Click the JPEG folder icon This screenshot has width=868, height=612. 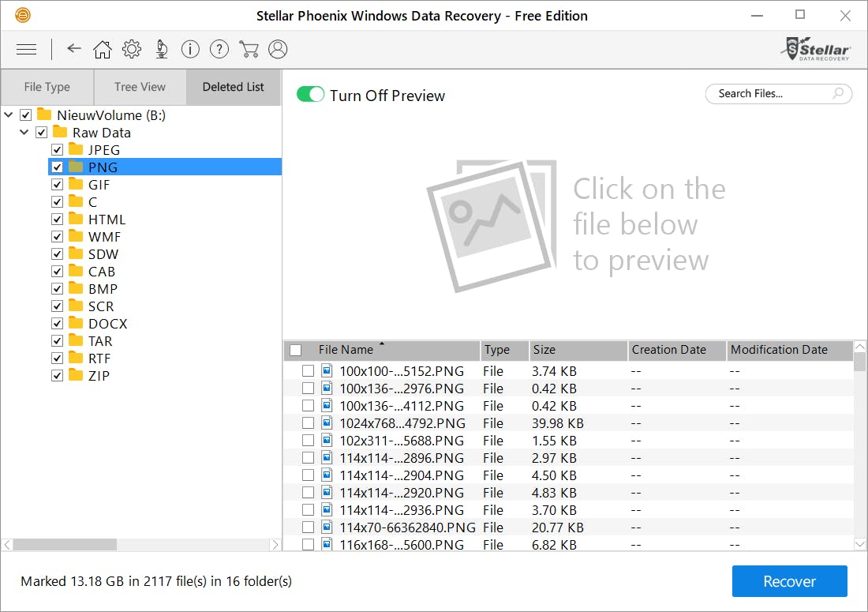point(76,149)
